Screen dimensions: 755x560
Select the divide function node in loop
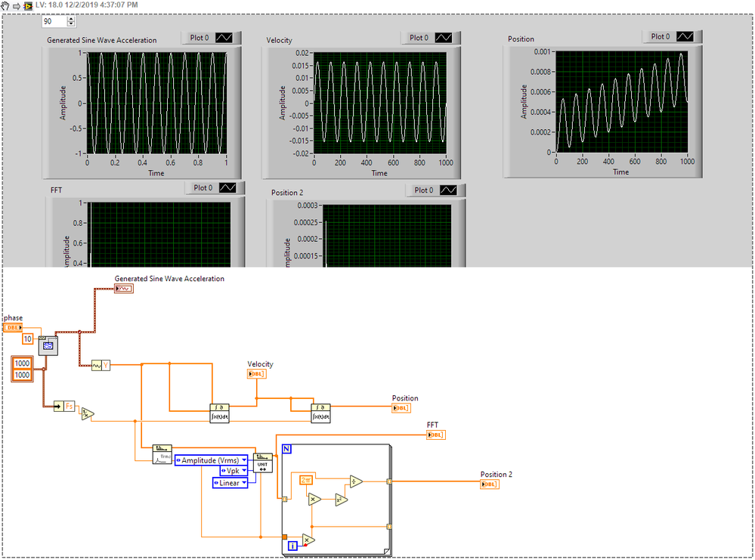pos(356,481)
